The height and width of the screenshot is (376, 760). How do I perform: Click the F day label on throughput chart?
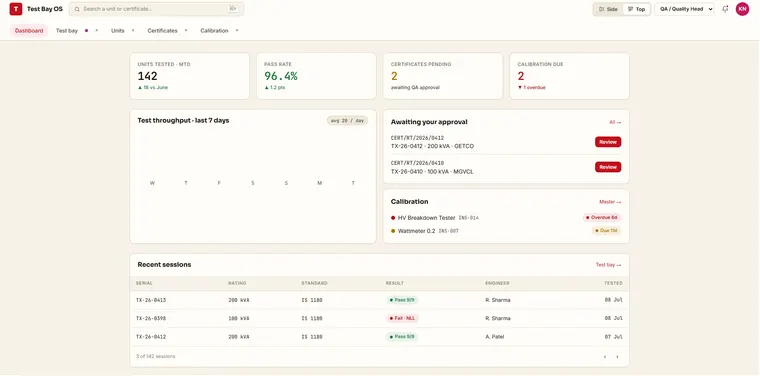(x=219, y=183)
